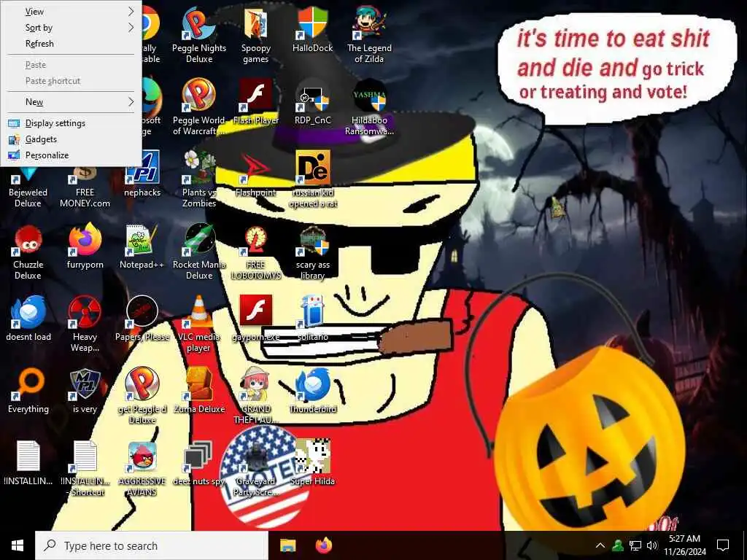Open the Windows Start menu

tap(18, 545)
